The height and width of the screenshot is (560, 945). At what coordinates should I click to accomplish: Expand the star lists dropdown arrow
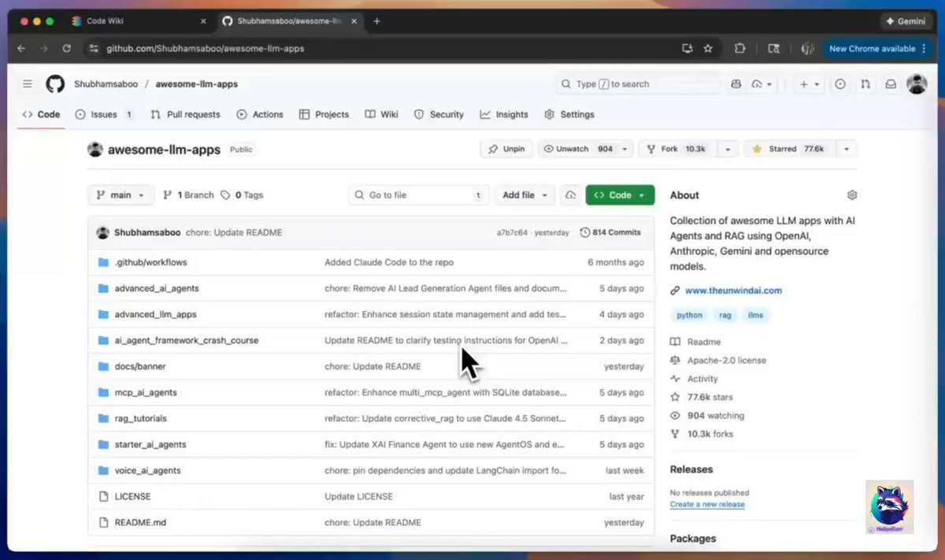point(847,149)
